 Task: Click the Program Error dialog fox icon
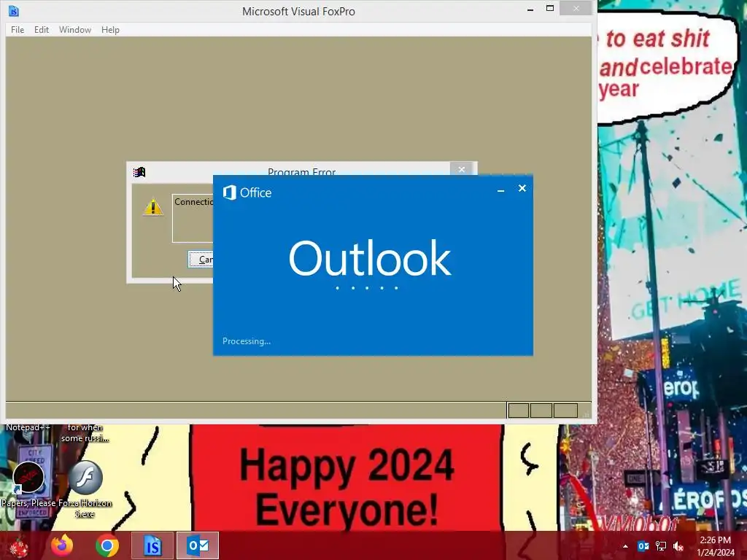tap(139, 172)
